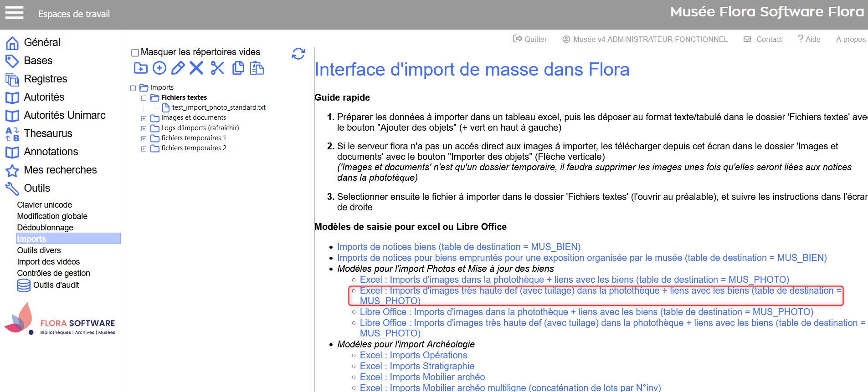Open Libre Office Imports d'images phototheque link
Screen dimensions: 868x392
[x=586, y=312]
